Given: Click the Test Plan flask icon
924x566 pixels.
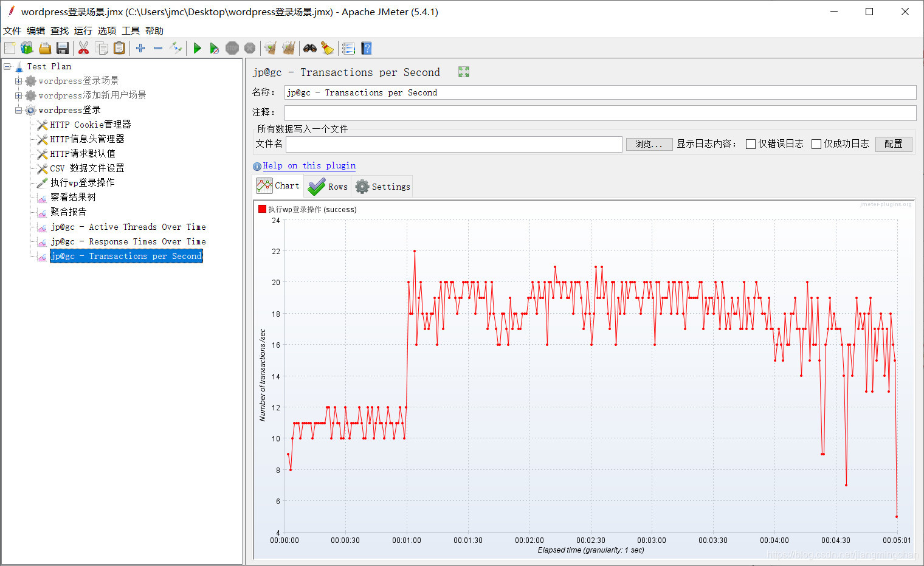Looking at the screenshot, I should pyautogui.click(x=19, y=66).
